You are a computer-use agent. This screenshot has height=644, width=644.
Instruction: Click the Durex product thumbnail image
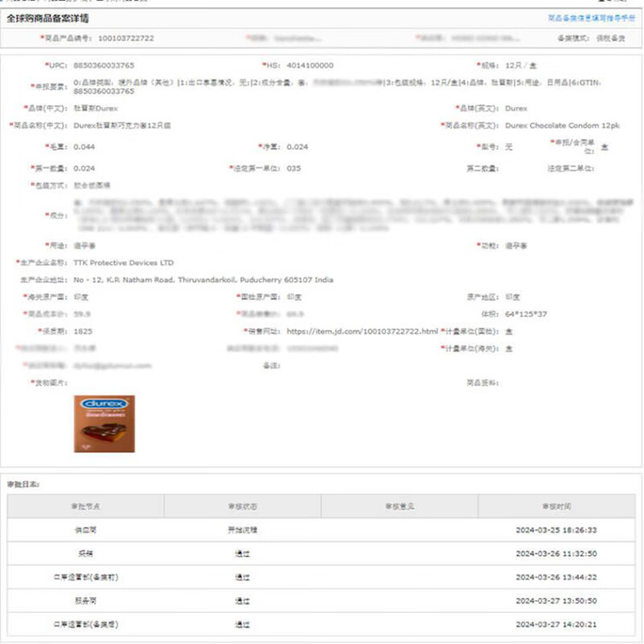pos(104,423)
